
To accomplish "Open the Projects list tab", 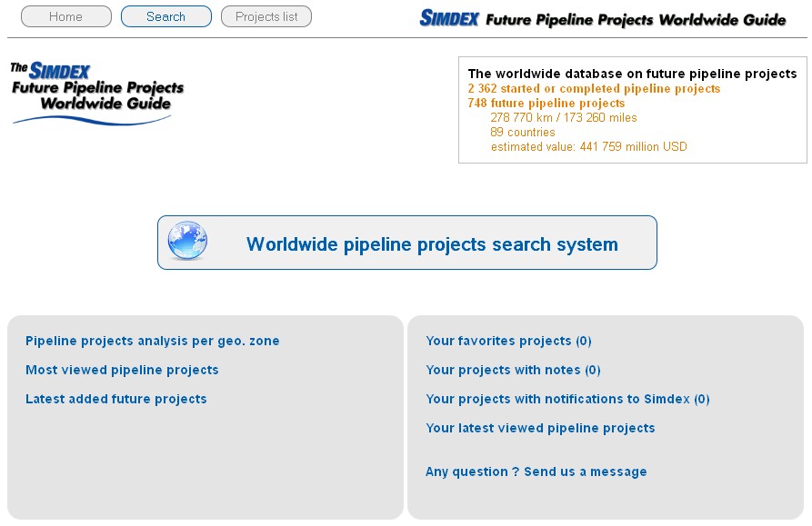I will point(266,16).
